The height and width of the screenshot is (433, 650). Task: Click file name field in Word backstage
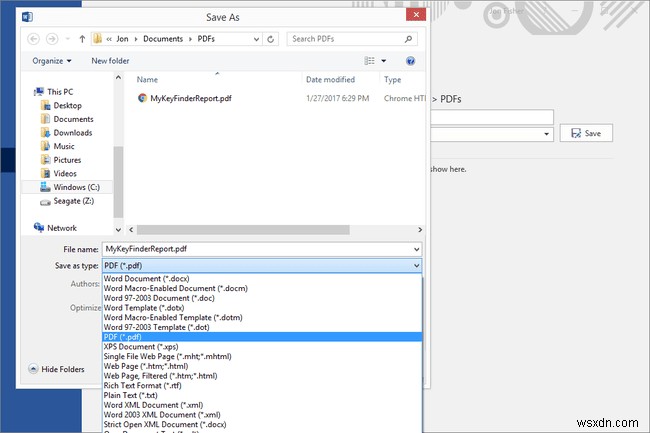(492, 117)
